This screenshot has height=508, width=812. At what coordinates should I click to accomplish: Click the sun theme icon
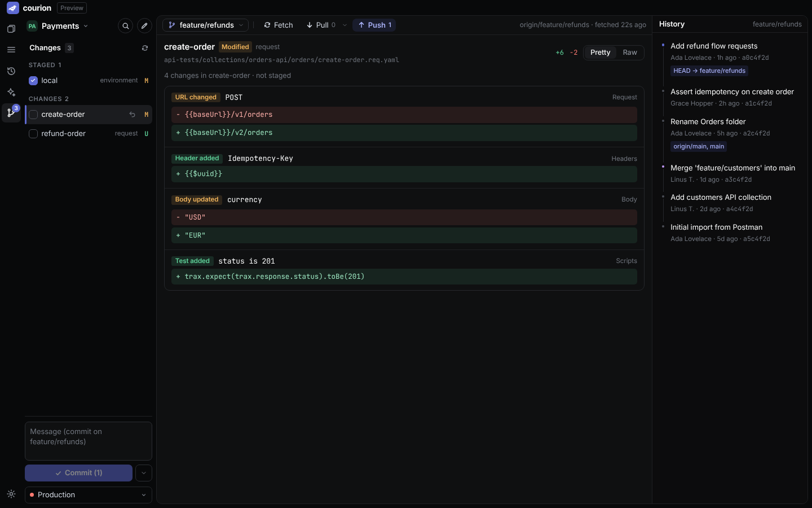(11, 494)
